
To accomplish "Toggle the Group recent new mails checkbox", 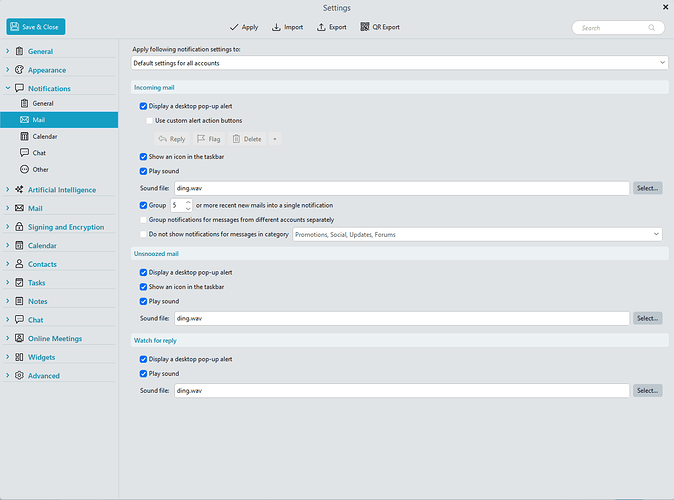I will [143, 206].
